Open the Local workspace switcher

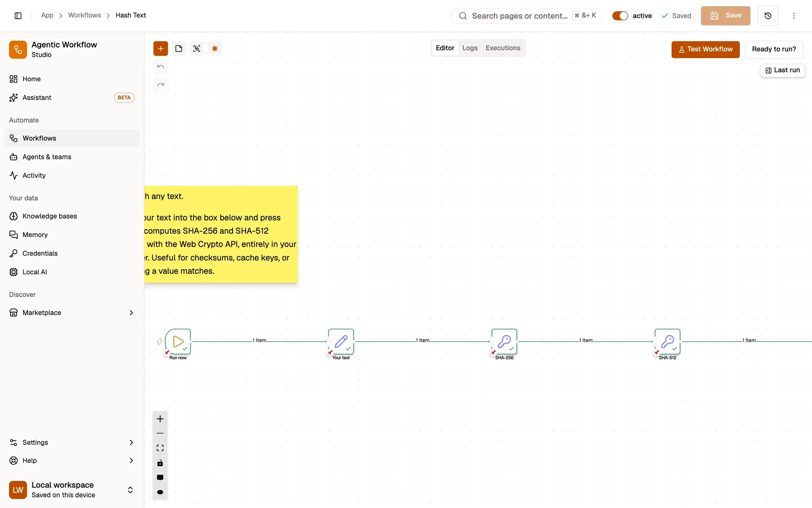tap(72, 490)
